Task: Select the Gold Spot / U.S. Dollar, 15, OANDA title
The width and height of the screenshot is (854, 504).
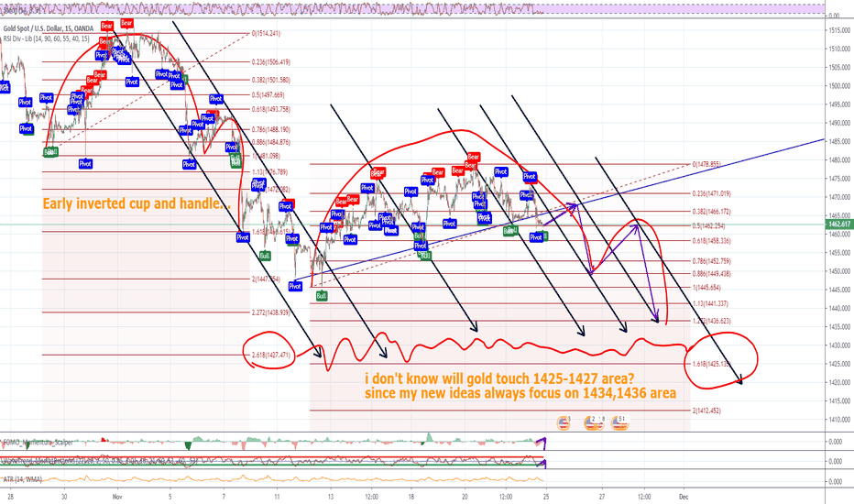Action: [x=49, y=28]
